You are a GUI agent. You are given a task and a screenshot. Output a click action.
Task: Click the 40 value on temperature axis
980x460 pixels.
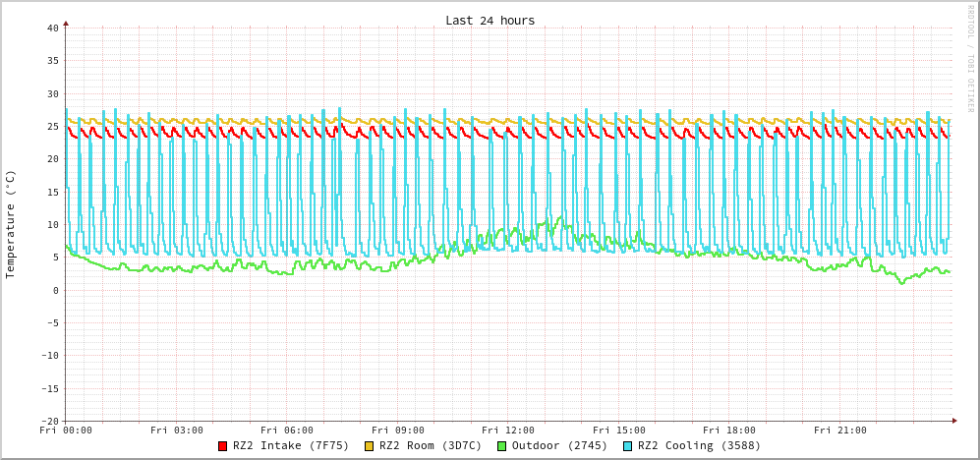[x=52, y=28]
